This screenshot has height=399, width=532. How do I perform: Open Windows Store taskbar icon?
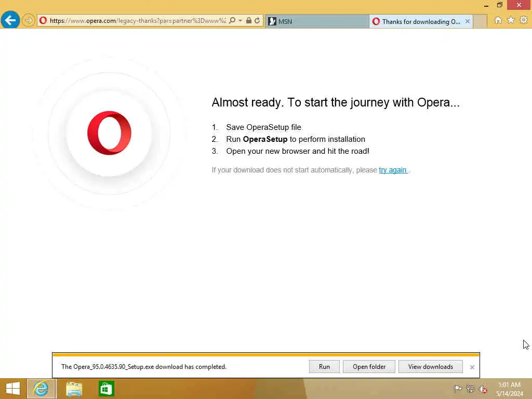[x=106, y=389]
